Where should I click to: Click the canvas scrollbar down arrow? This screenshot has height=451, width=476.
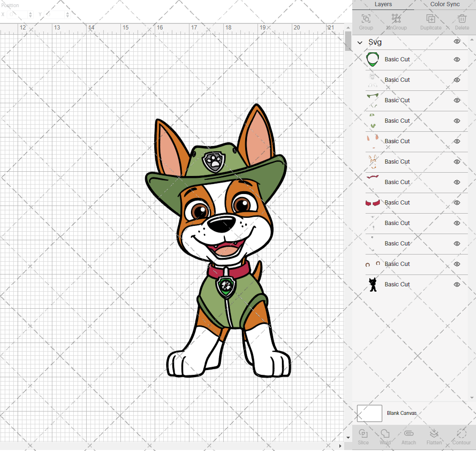pyautogui.click(x=348, y=438)
